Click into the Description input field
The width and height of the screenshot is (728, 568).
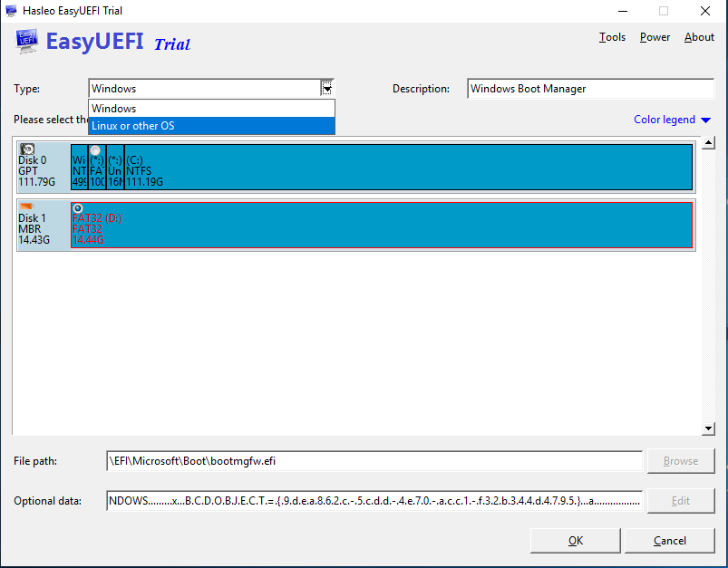tap(590, 89)
